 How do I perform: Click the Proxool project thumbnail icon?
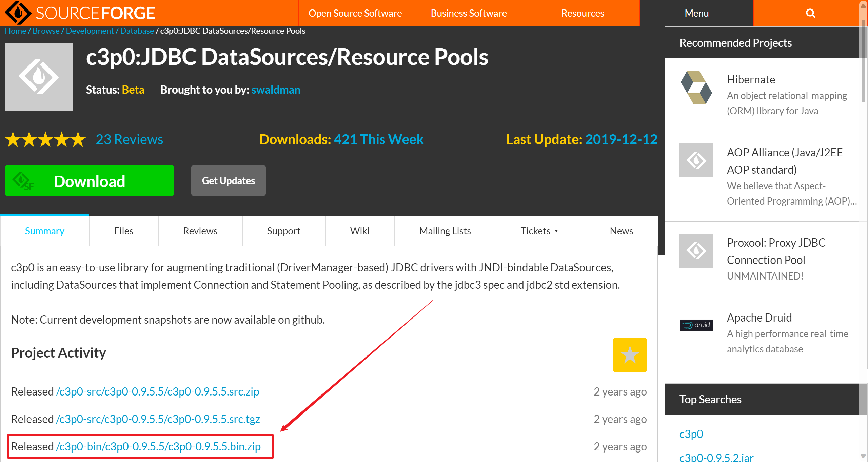tap(696, 251)
